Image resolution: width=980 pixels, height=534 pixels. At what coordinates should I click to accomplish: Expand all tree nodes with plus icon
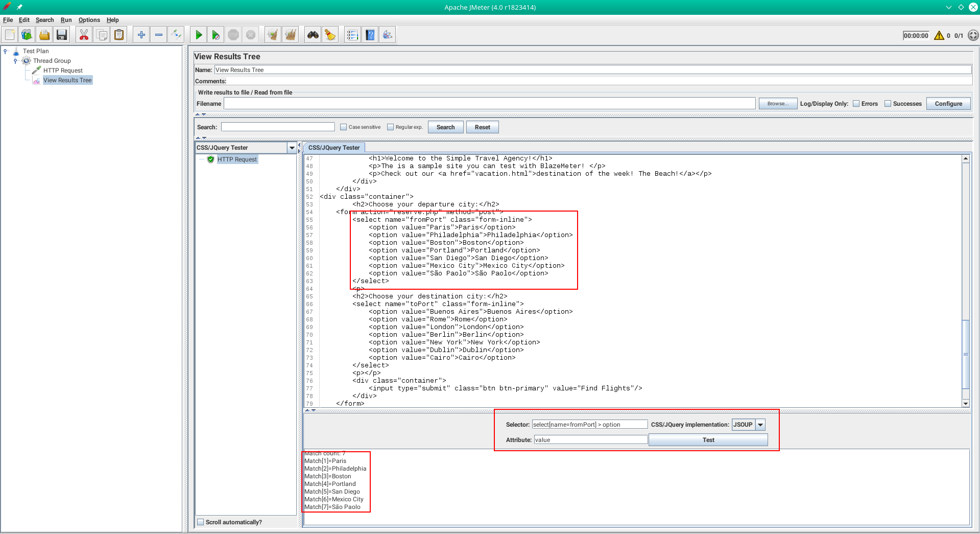click(x=141, y=35)
